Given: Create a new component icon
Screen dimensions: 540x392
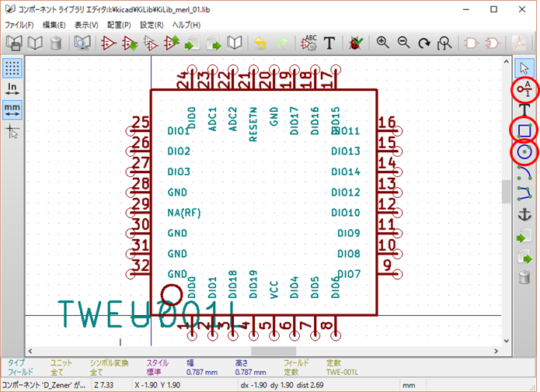Looking at the screenshot, I should (109, 43).
